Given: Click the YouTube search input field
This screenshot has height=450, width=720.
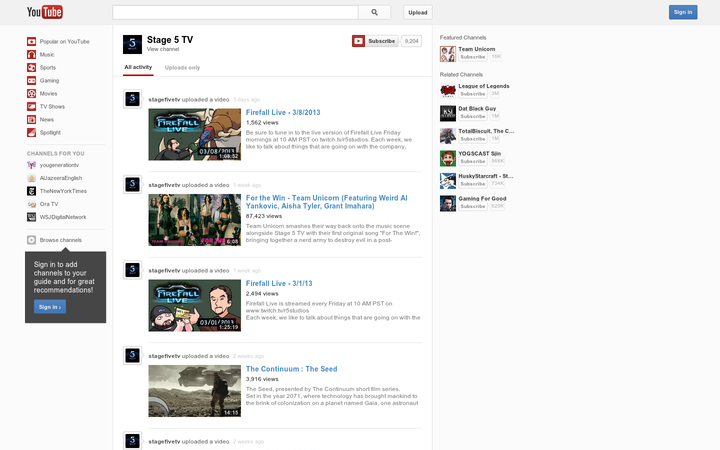Looking at the screenshot, I should (x=235, y=12).
